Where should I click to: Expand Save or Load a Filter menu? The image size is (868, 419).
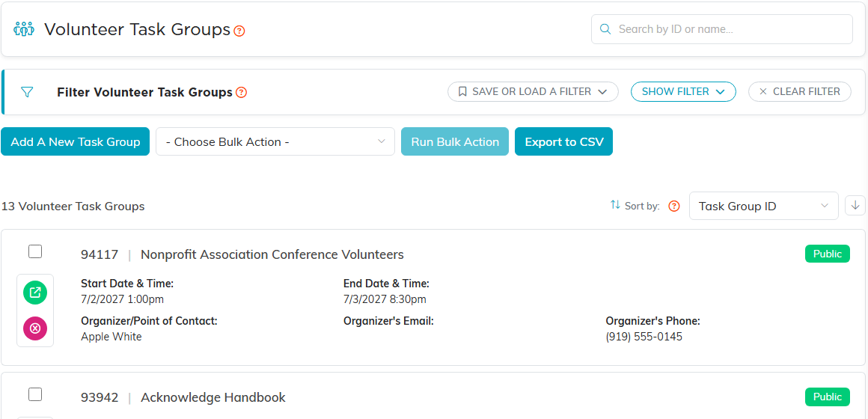(x=533, y=92)
